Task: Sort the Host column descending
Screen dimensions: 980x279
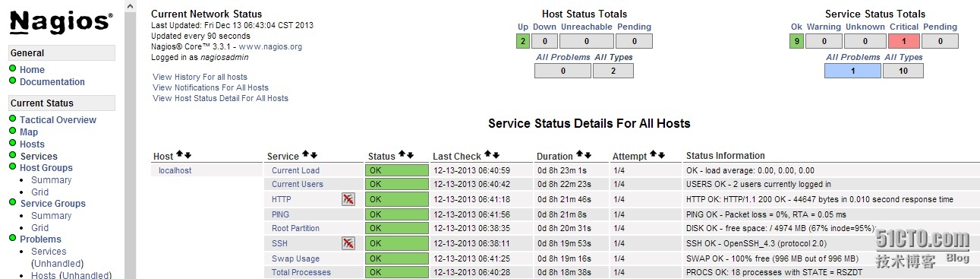Action: pyautogui.click(x=187, y=155)
